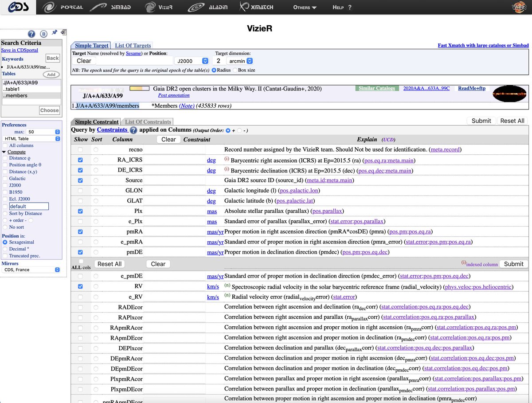Open Fast Xmatch with large catalogs link
This screenshot has width=532, height=403.
(483, 45)
